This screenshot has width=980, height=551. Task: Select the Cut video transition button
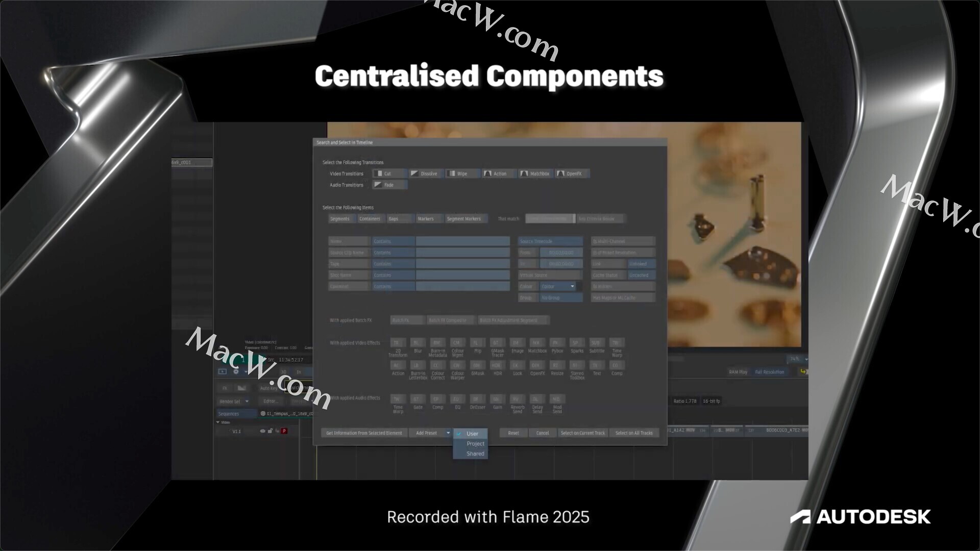pos(389,173)
